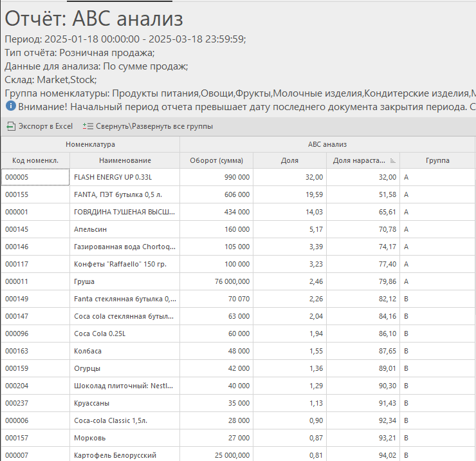The image size is (476, 461).
Task: Click turnover value 70 070
Action: pos(216,299)
